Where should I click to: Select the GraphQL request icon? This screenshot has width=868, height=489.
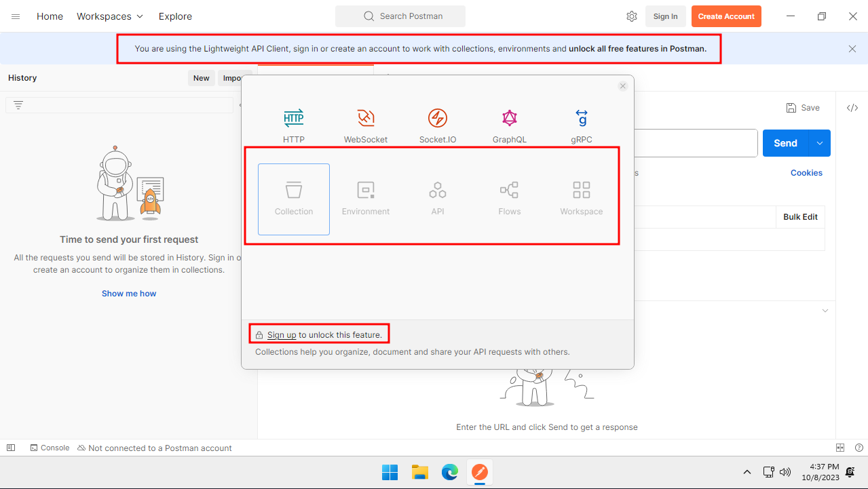point(510,119)
